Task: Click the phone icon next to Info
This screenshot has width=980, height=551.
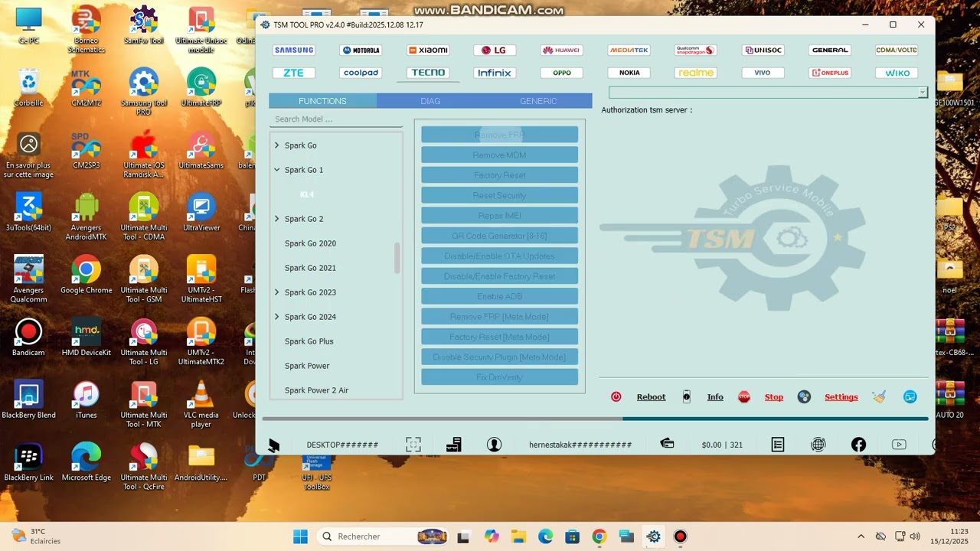Action: click(687, 397)
